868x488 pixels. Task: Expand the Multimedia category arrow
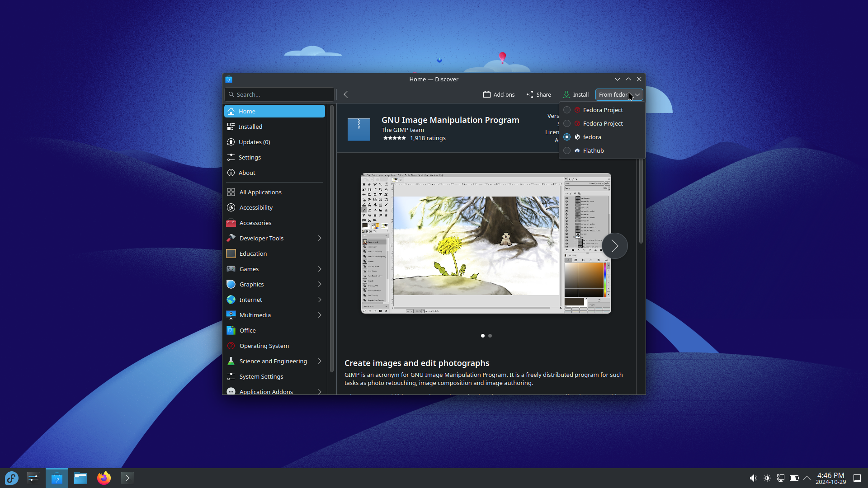click(320, 315)
